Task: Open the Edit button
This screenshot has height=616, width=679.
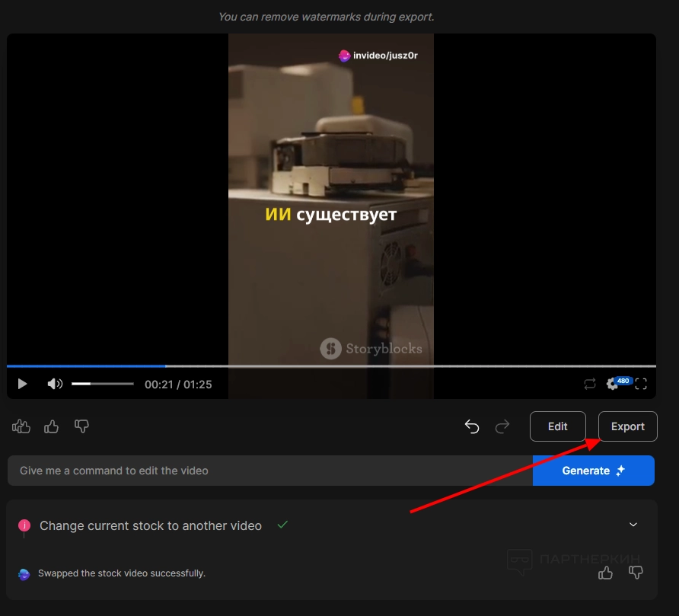Action: (557, 426)
